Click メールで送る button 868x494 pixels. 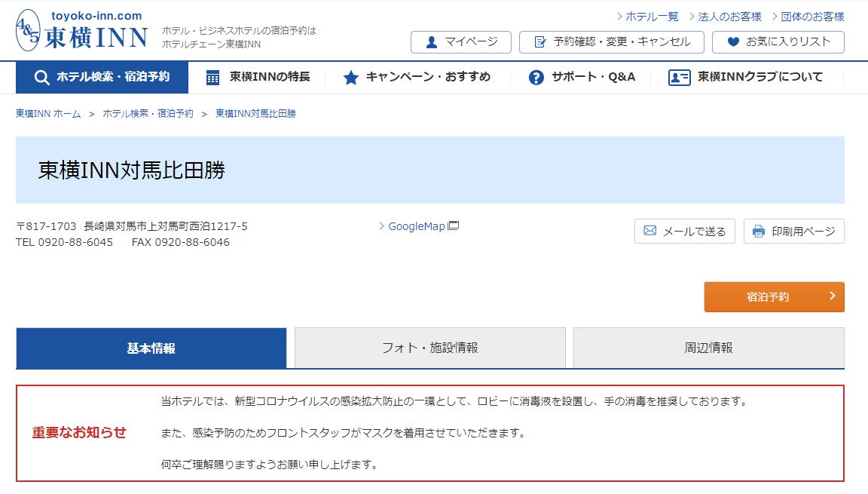tap(684, 231)
